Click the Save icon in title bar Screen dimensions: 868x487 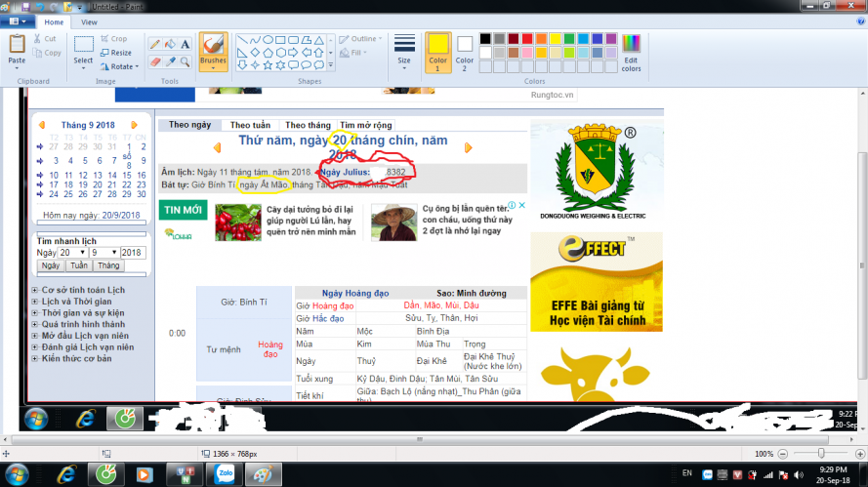click(26, 6)
